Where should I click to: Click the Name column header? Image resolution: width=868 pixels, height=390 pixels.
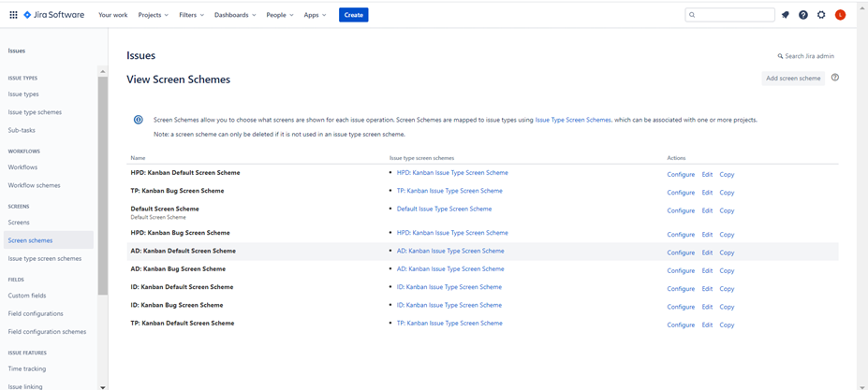tap(138, 158)
